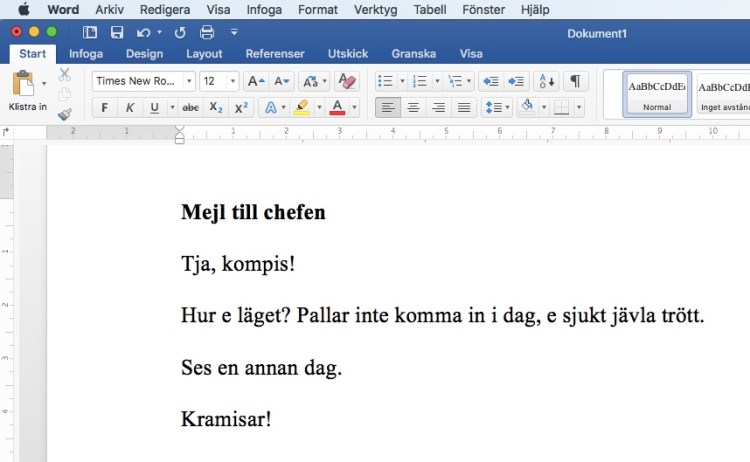Switch to the Design ribbon tab

144,54
